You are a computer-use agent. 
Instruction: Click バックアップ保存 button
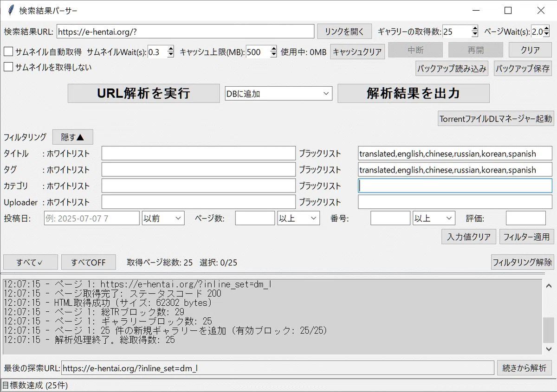point(523,69)
